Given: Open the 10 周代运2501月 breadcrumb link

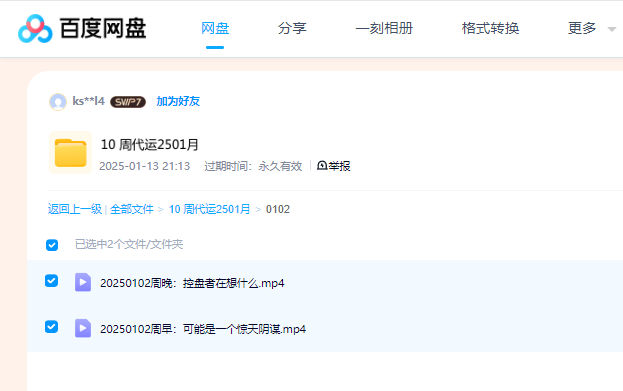Looking at the screenshot, I should (x=209, y=209).
